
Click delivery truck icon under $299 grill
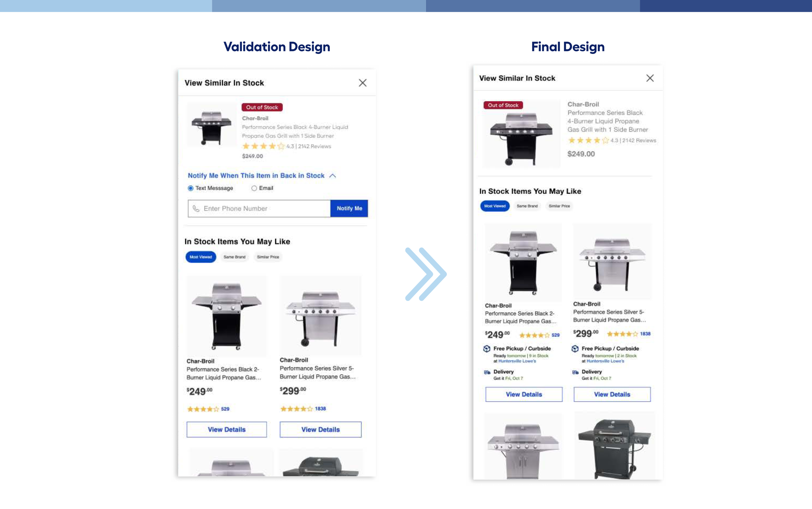click(x=575, y=372)
